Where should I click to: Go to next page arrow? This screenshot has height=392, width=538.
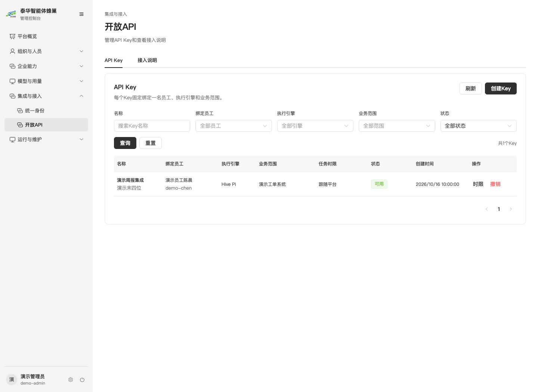coord(511,209)
